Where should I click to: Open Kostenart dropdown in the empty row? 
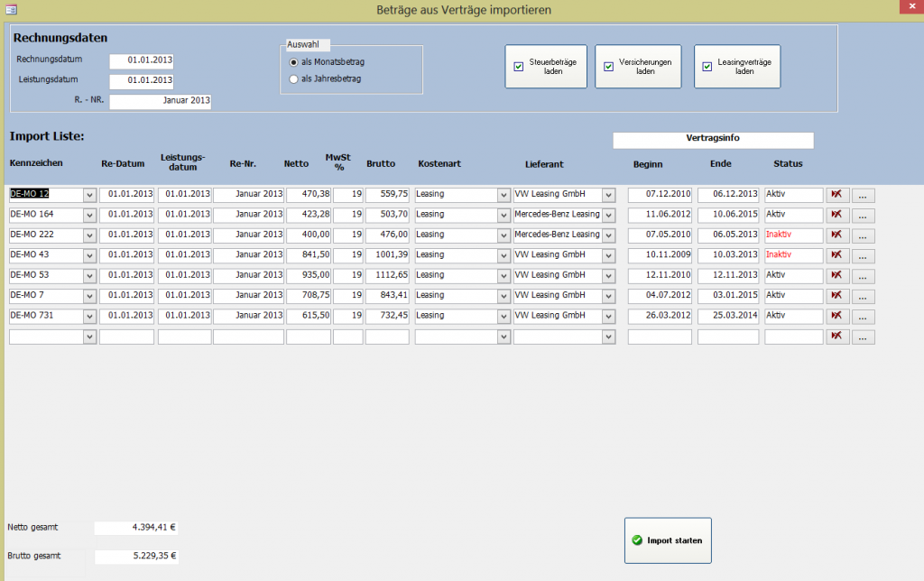[504, 337]
